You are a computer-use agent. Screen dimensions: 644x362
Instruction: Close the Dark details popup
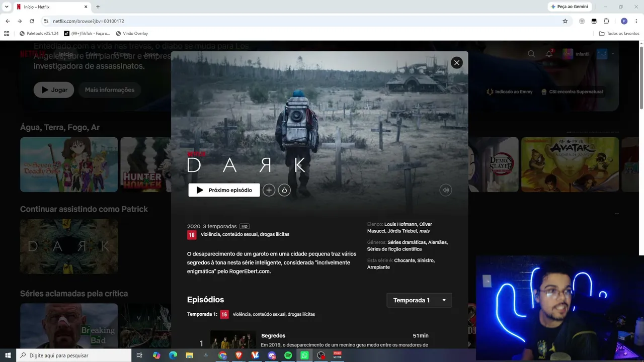pos(456,62)
